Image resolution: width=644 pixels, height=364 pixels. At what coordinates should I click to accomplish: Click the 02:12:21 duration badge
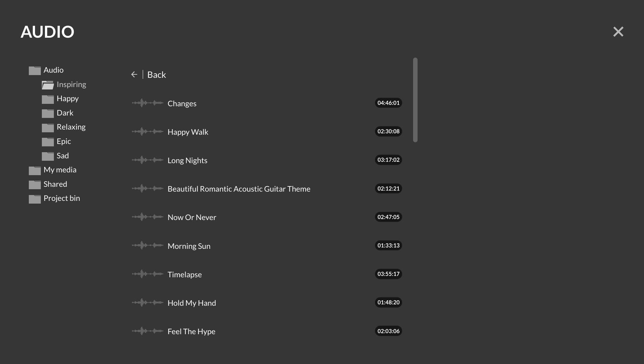coord(388,189)
